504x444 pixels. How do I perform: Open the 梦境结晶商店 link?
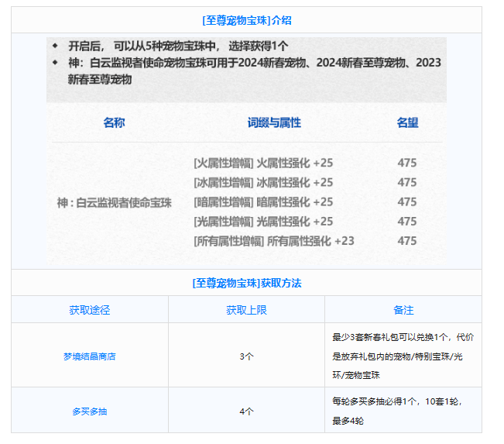89,356
